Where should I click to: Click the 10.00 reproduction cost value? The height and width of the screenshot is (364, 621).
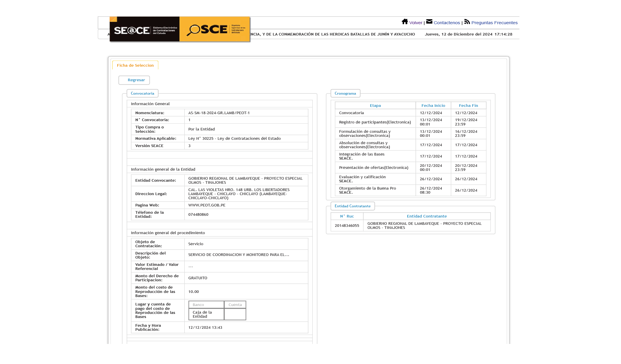(x=194, y=292)
